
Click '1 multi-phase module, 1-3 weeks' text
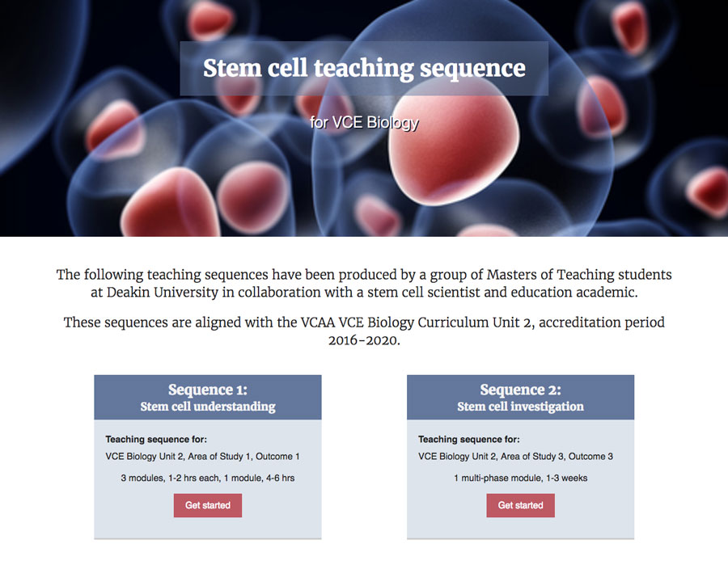pos(520,478)
